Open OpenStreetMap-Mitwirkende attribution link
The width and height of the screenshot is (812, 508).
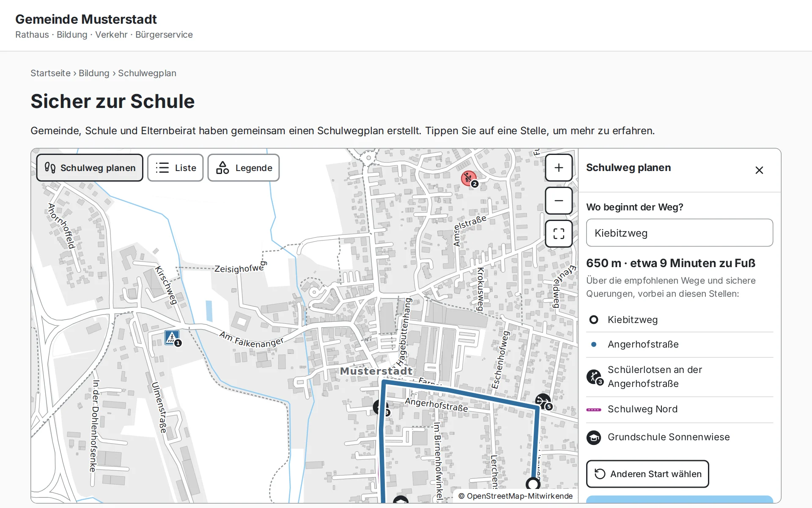(520, 496)
